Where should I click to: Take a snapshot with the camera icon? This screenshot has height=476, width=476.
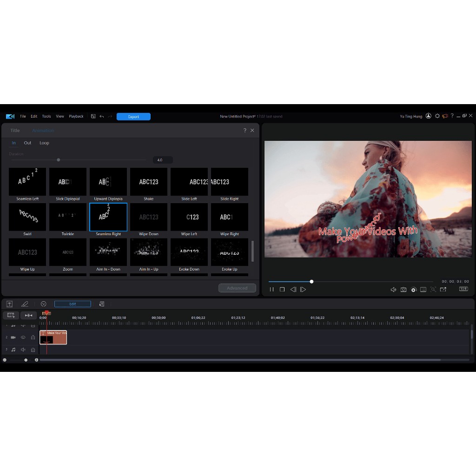(403, 290)
